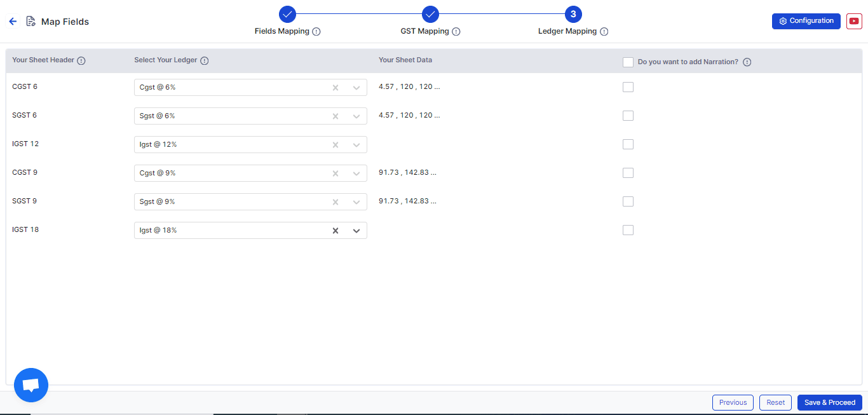Image resolution: width=868 pixels, height=415 pixels.
Task: Click the Fields Mapping step label
Action: click(282, 31)
